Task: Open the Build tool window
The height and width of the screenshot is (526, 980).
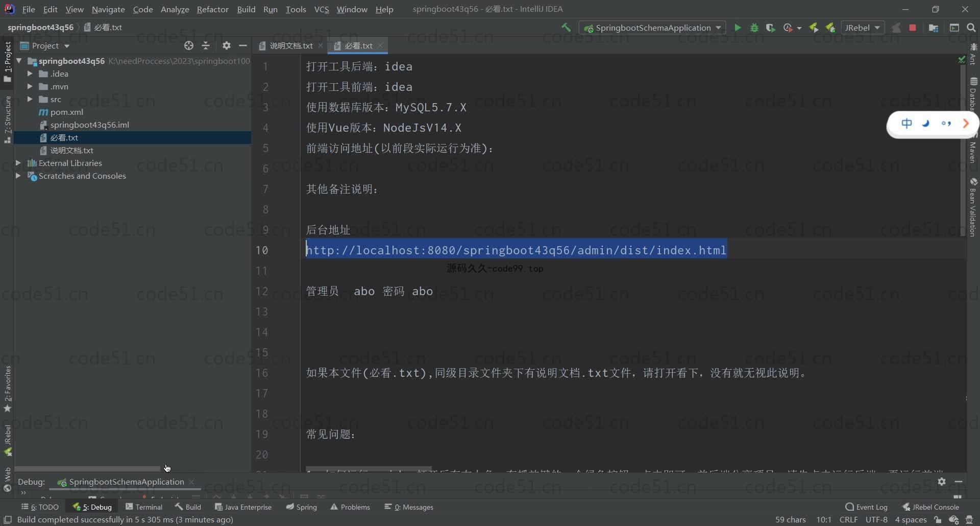Action: point(188,507)
